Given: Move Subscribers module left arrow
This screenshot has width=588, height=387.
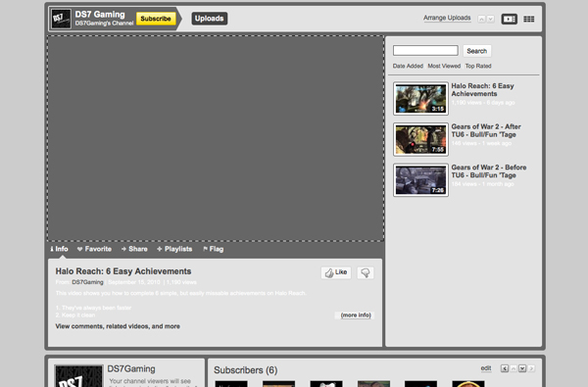Looking at the screenshot, I should click(505, 368).
